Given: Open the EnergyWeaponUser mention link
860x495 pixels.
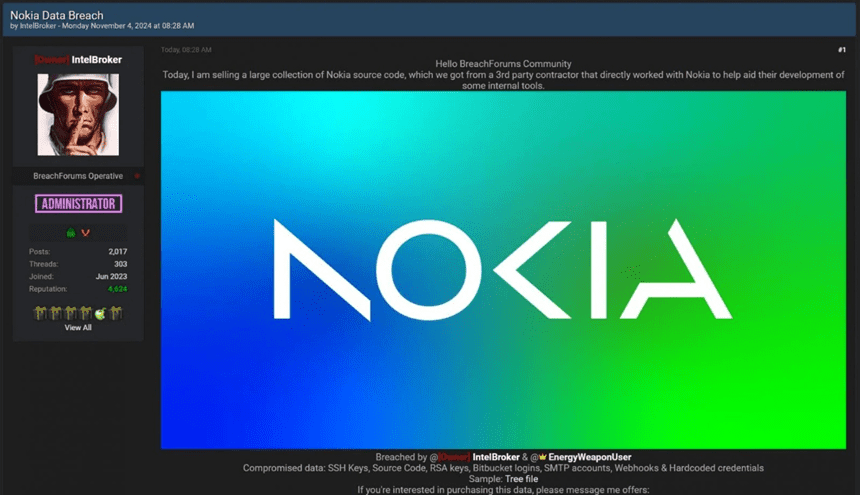Looking at the screenshot, I should coord(590,457).
